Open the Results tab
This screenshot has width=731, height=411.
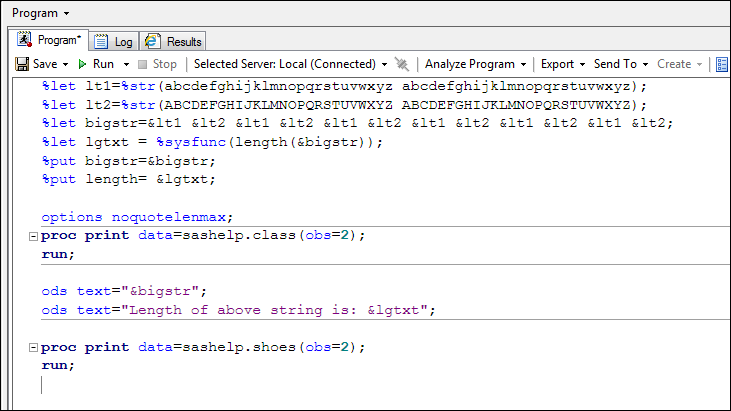click(x=173, y=42)
